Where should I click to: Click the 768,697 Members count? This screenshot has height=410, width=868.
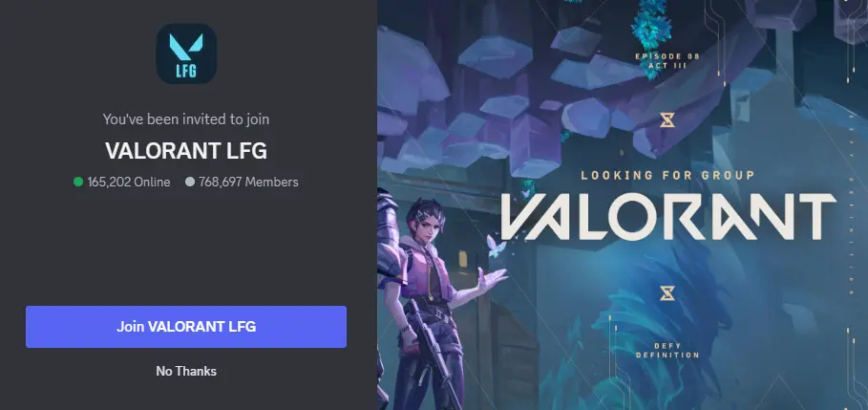[248, 182]
